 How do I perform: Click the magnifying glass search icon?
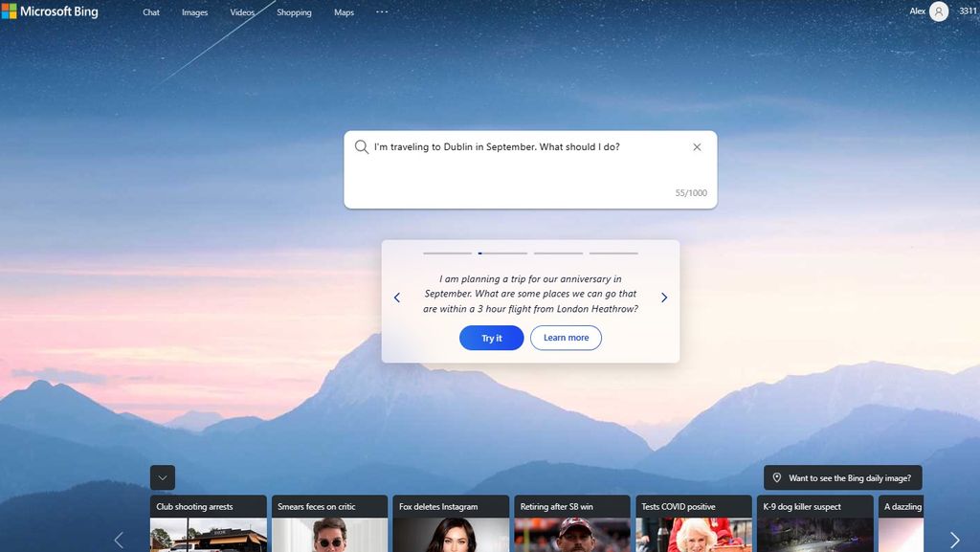[361, 146]
